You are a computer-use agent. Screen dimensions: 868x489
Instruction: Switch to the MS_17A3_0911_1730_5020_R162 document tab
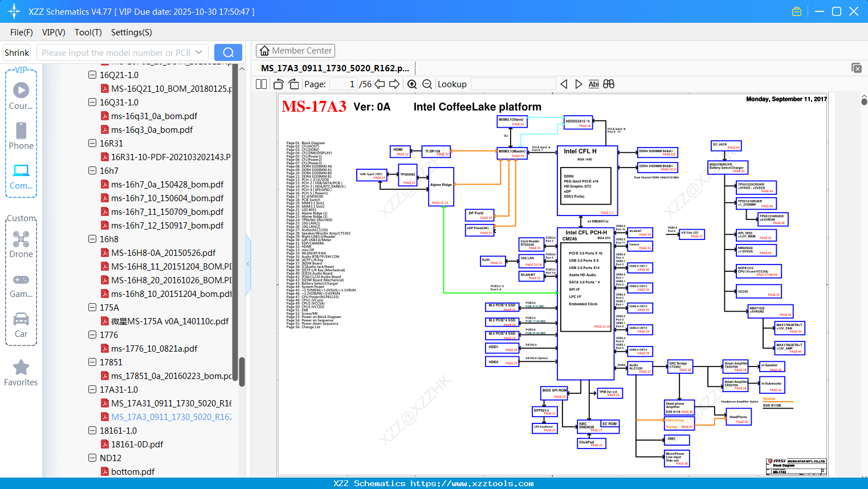coord(335,68)
